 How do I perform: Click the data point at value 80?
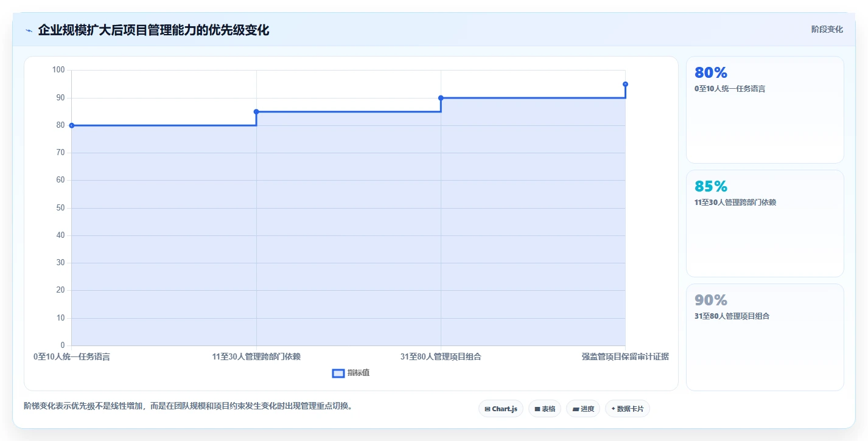pyautogui.click(x=72, y=125)
